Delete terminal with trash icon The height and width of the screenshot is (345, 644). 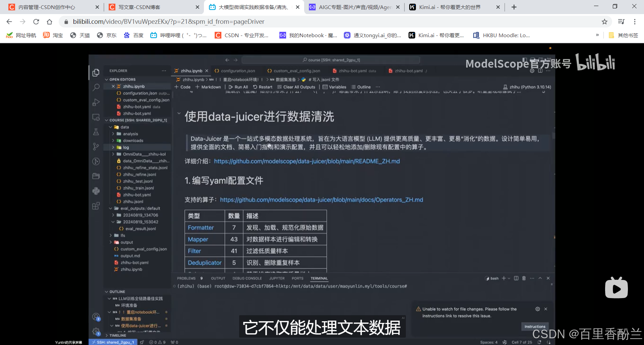tap(524, 278)
